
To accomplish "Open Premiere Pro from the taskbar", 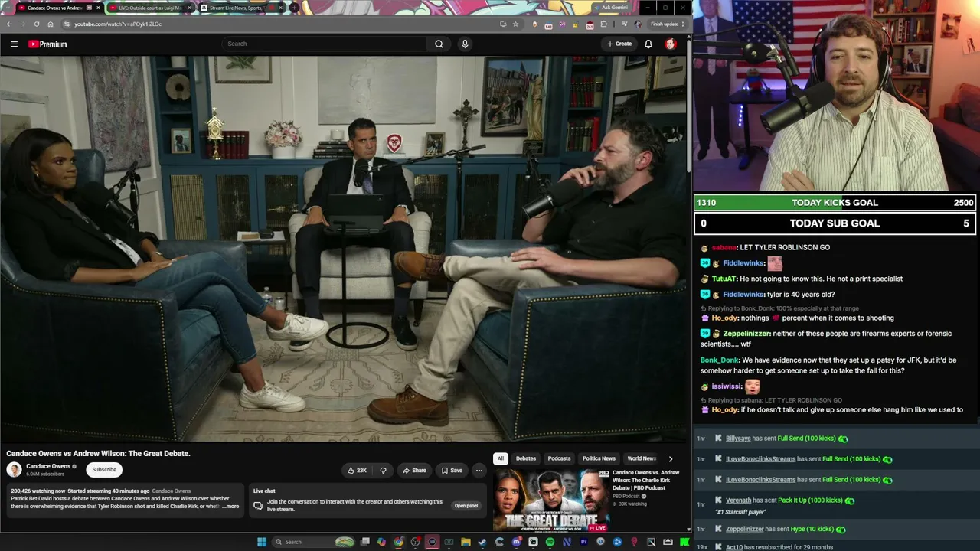I will pyautogui.click(x=583, y=542).
